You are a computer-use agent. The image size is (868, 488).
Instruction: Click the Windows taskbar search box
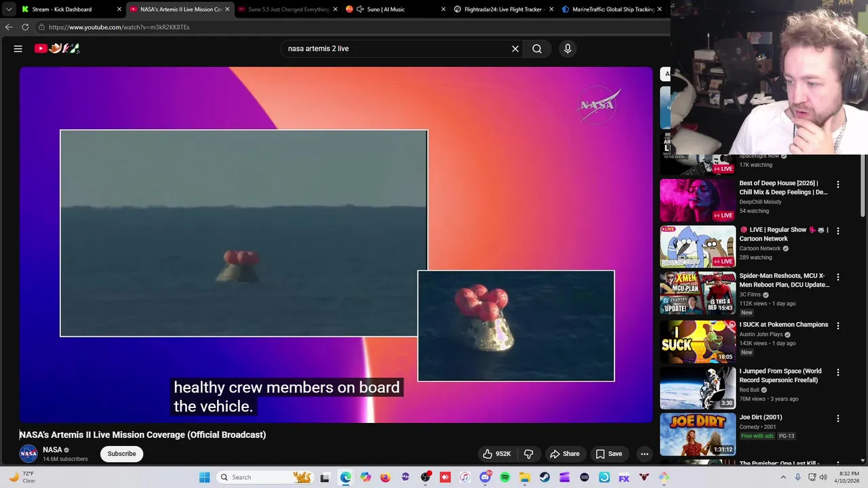pos(266,477)
